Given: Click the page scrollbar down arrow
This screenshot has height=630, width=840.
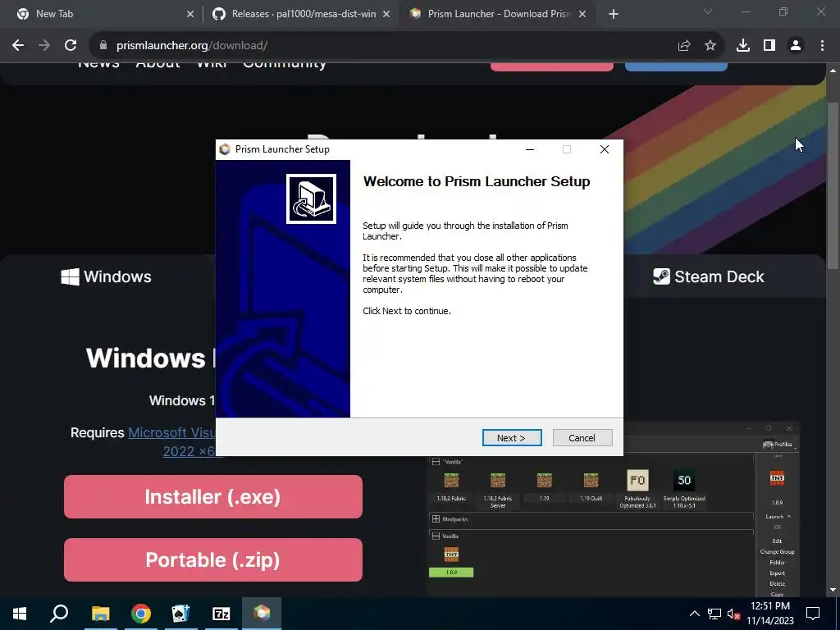Looking at the screenshot, I should coord(833,590).
